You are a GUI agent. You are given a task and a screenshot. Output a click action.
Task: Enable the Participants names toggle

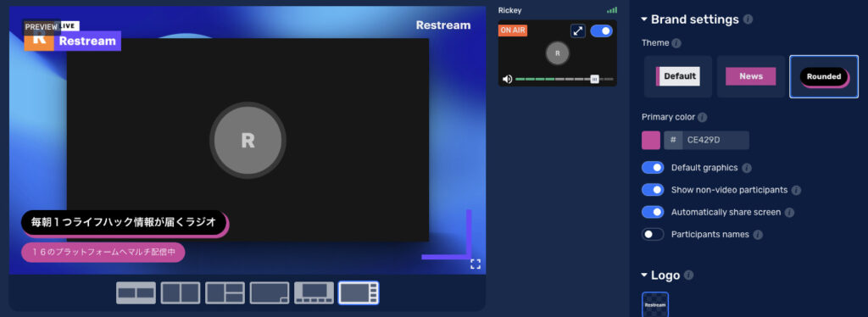coord(653,235)
